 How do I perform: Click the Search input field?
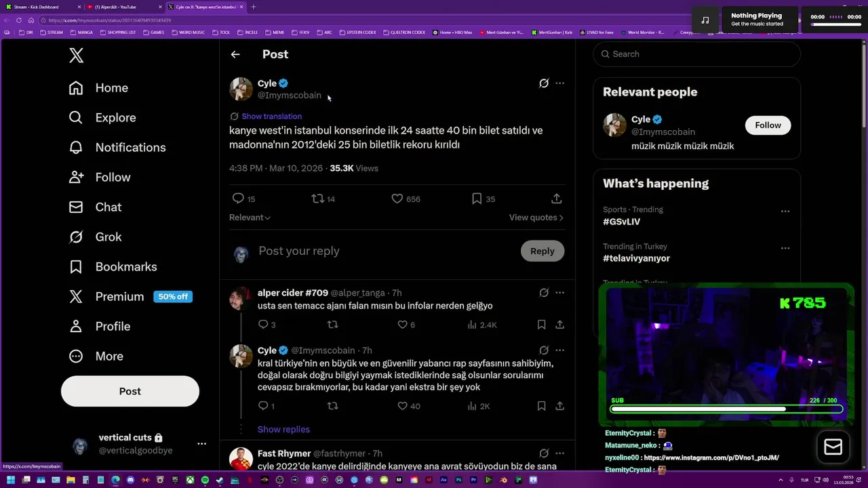pyautogui.click(x=696, y=54)
